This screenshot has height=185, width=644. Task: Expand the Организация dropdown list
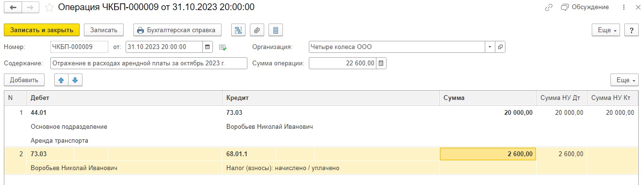[x=490, y=47]
